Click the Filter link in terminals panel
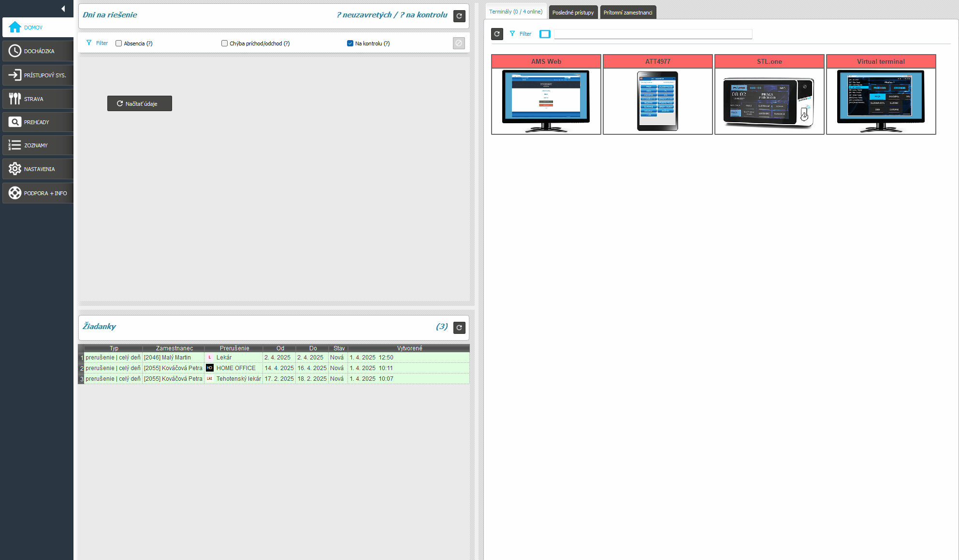The image size is (959, 560). click(x=525, y=34)
